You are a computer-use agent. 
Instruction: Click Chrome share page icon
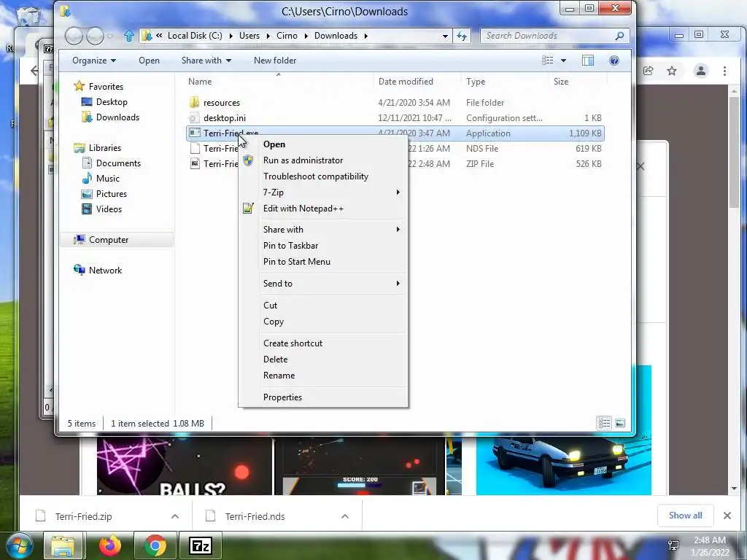(x=648, y=71)
